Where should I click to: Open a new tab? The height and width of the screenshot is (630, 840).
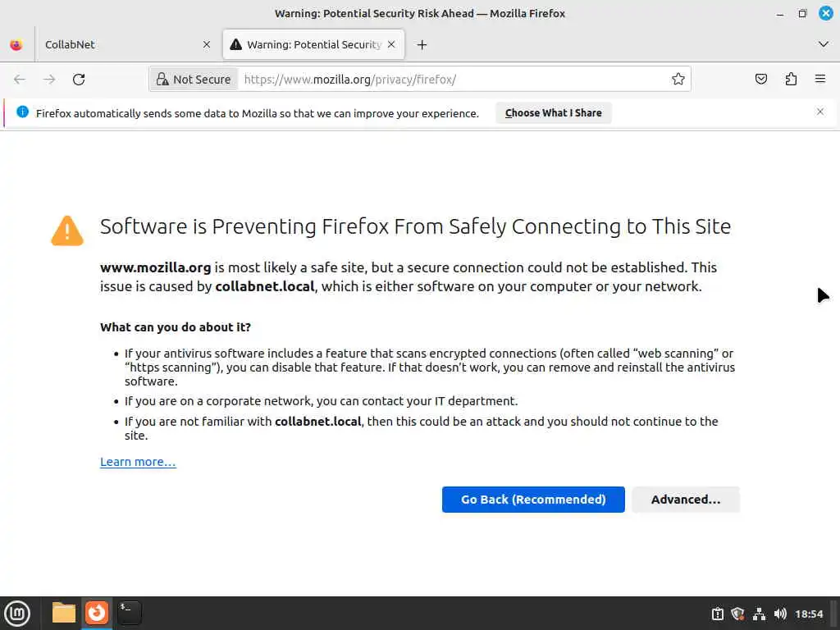[422, 45]
